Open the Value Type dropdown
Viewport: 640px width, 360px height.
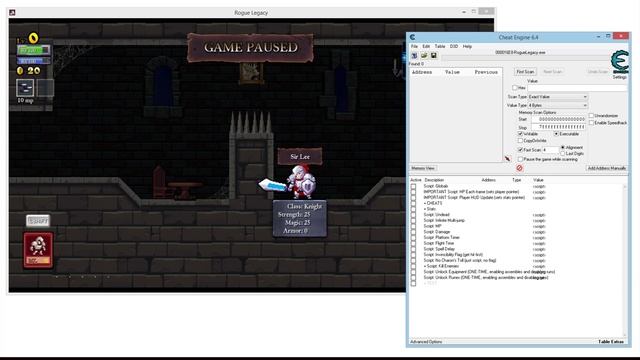click(x=558, y=105)
